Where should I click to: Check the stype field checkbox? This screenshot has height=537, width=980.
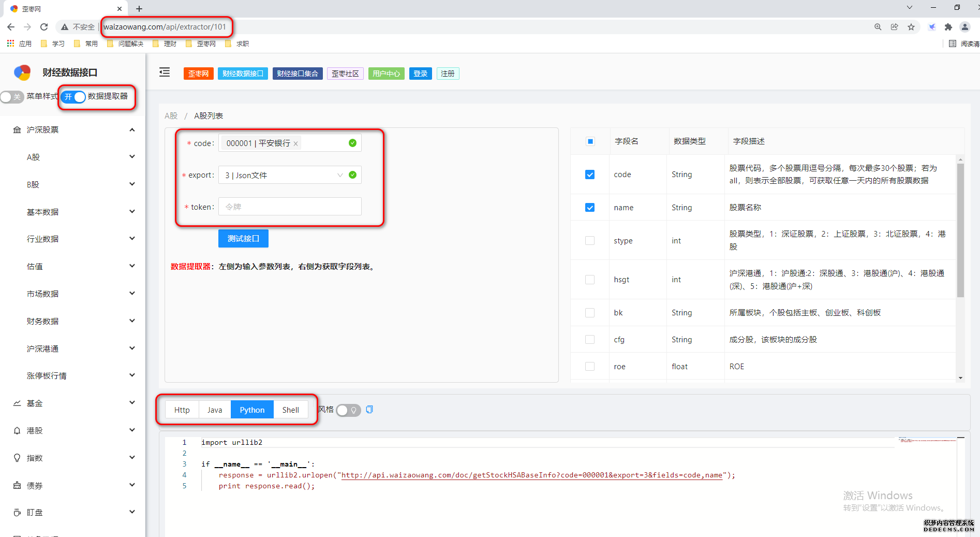pyautogui.click(x=590, y=241)
